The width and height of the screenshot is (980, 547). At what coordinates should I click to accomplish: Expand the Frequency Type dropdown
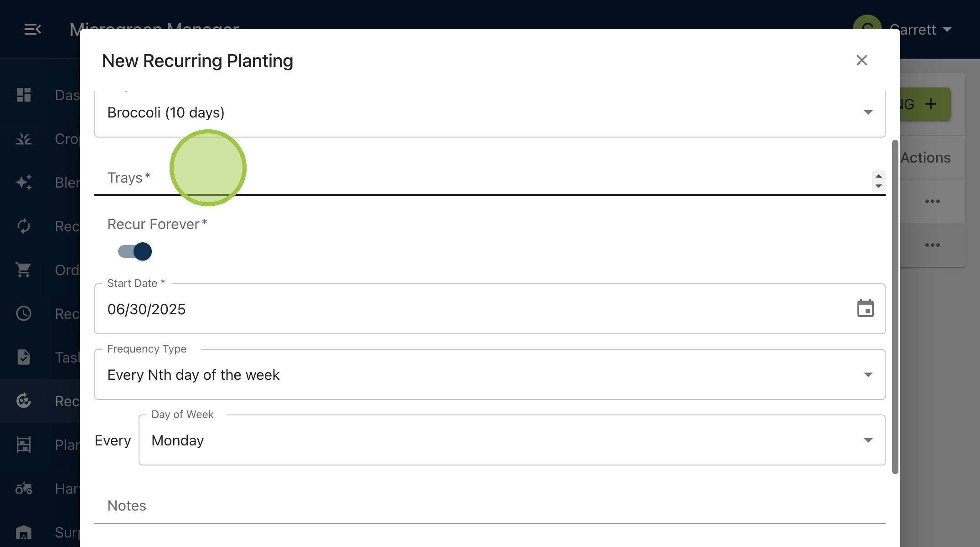click(x=490, y=374)
